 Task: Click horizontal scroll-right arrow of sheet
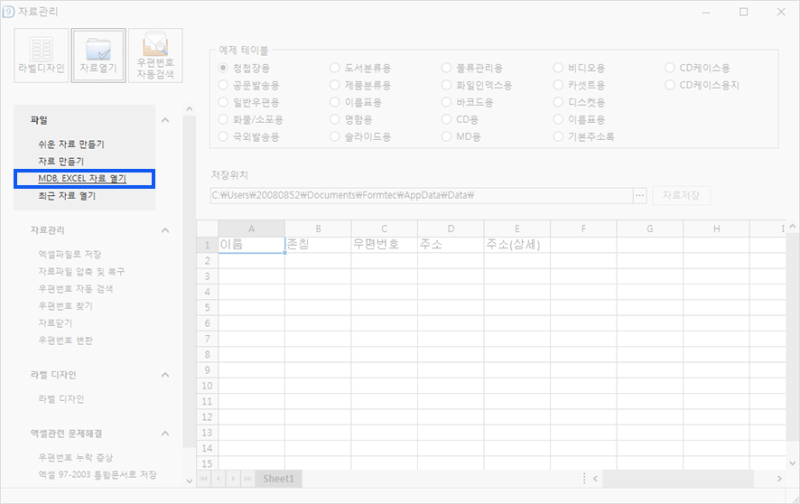tap(779, 478)
